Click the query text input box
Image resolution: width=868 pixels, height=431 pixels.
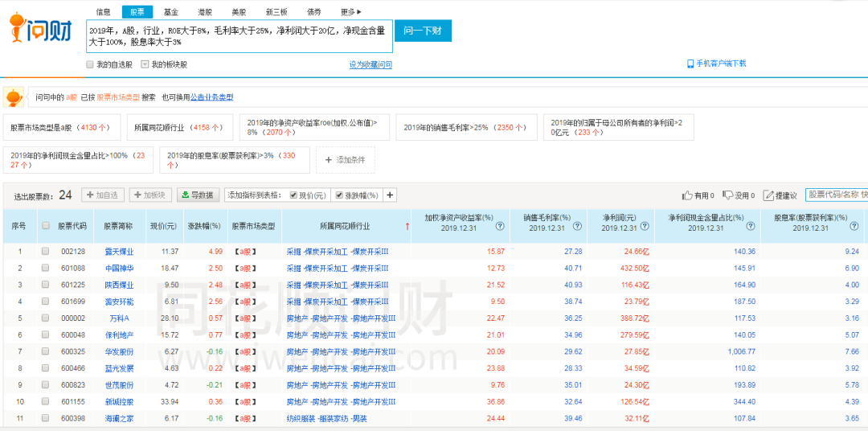pos(240,36)
